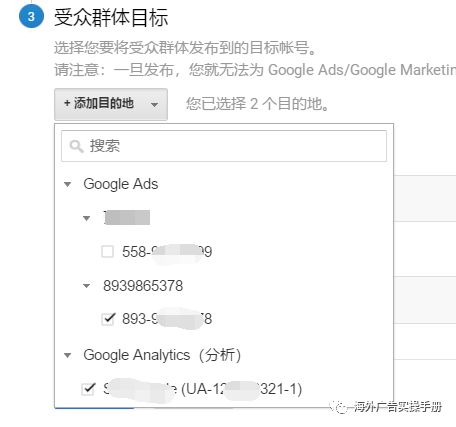Click the 受众群体目标 section heading

(111, 17)
